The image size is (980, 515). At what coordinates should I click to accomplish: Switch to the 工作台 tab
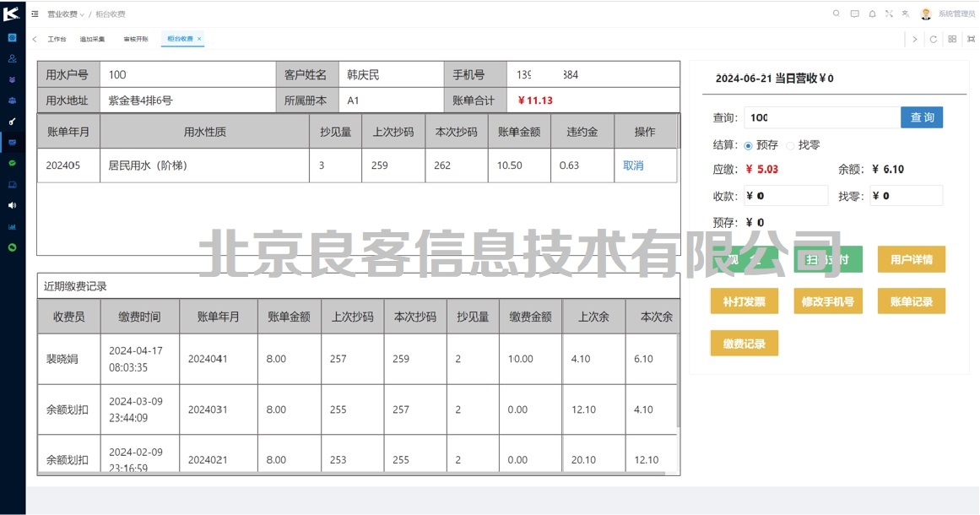pyautogui.click(x=57, y=39)
